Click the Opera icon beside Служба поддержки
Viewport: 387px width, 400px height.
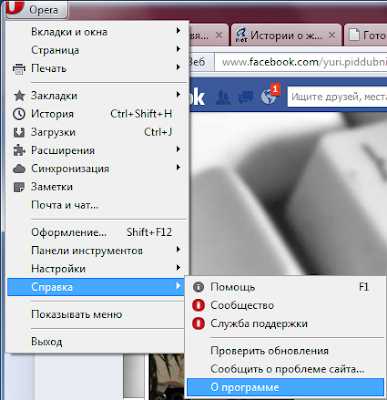coord(198,324)
